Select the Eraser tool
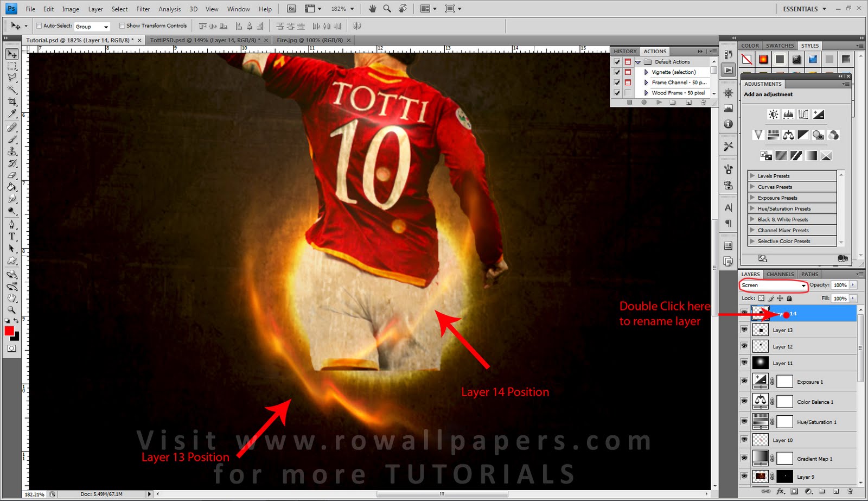This screenshot has height=501, width=868. tap(12, 175)
